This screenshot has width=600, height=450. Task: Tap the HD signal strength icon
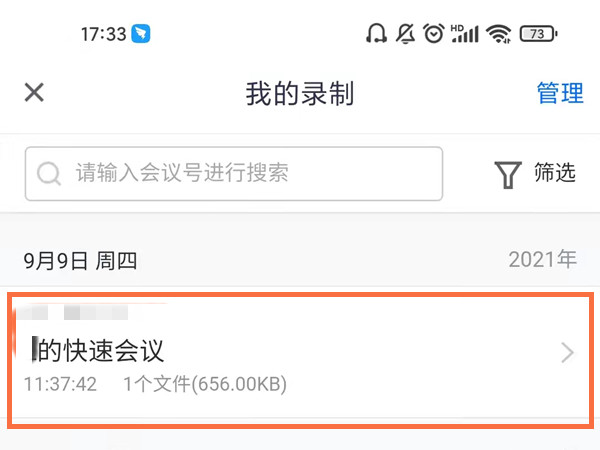pos(465,34)
